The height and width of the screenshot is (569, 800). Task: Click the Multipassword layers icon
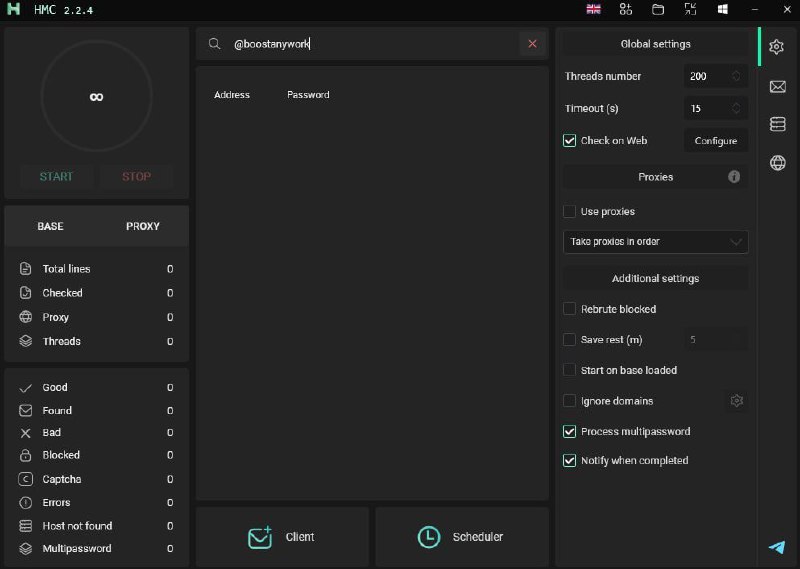click(26, 549)
